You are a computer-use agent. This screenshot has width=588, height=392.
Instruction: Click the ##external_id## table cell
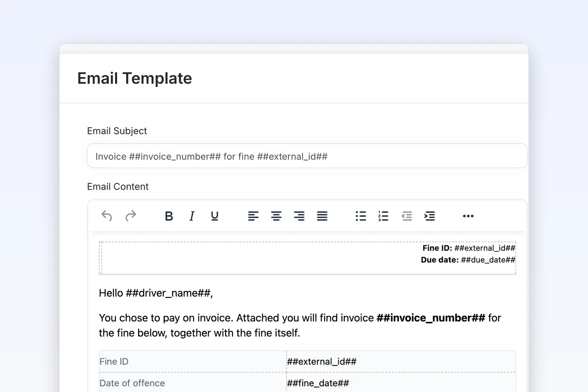pos(401,361)
